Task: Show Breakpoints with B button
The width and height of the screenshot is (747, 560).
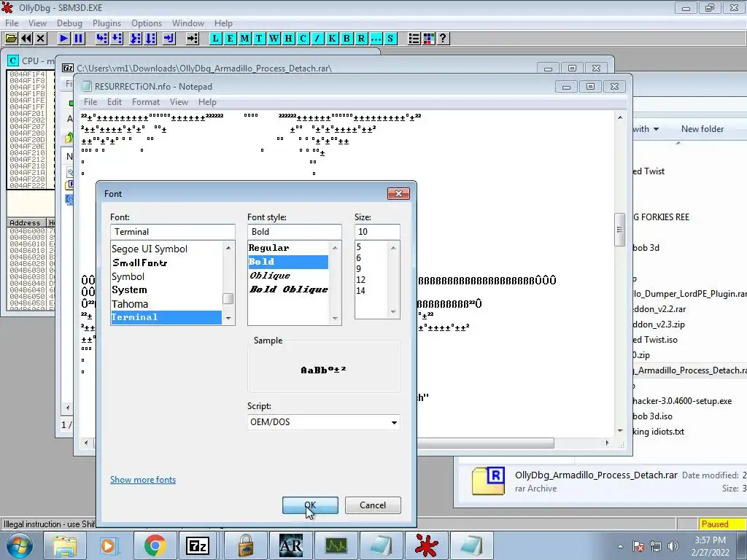Action: 347,39
